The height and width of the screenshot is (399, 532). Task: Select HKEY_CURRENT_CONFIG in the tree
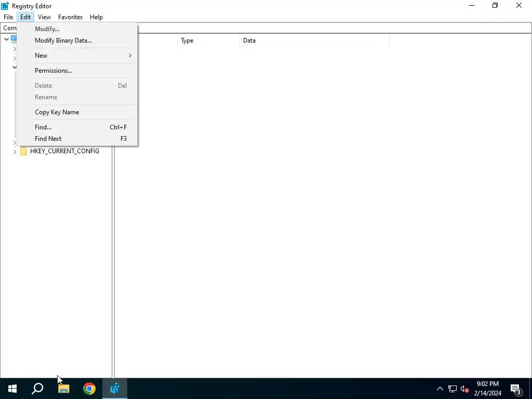click(x=64, y=151)
